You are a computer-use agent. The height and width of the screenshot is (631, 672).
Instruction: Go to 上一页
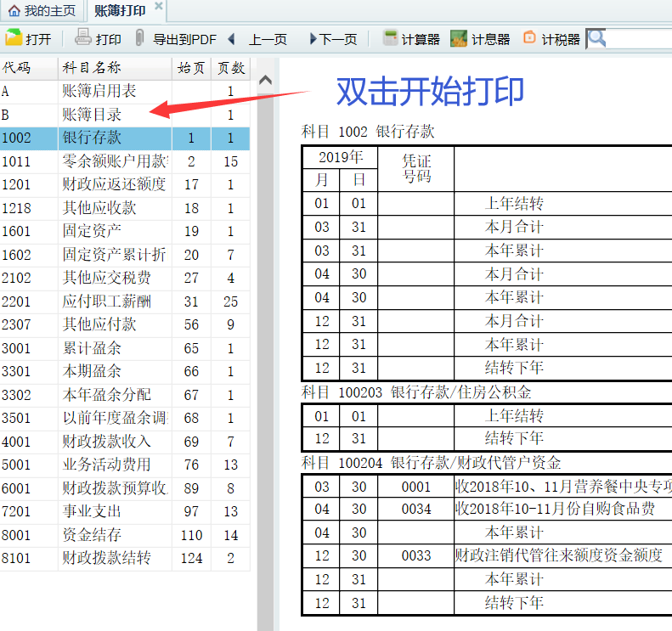click(268, 39)
